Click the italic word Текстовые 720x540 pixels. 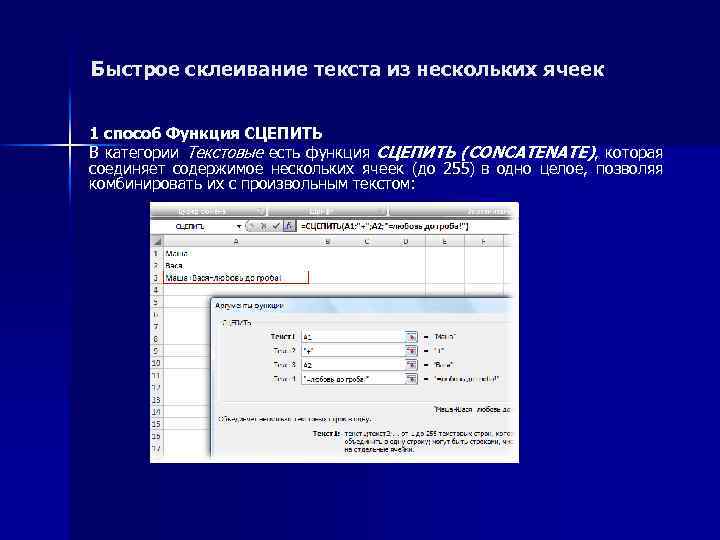[226, 152]
